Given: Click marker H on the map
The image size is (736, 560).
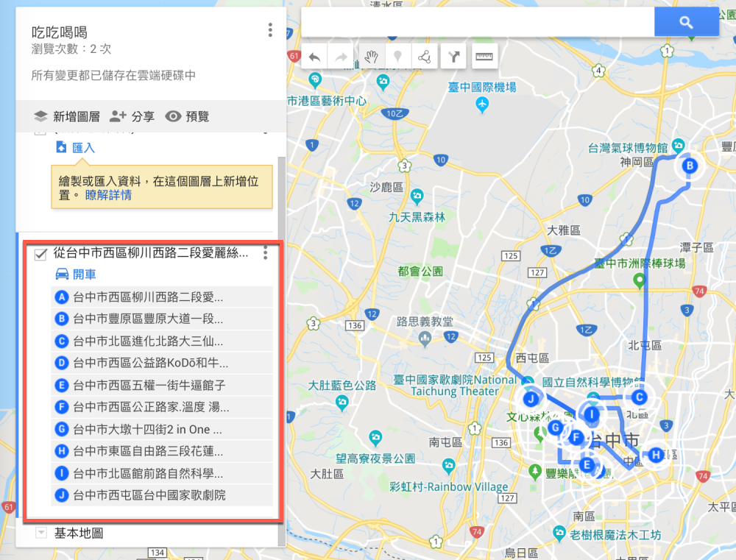Looking at the screenshot, I should tap(656, 454).
